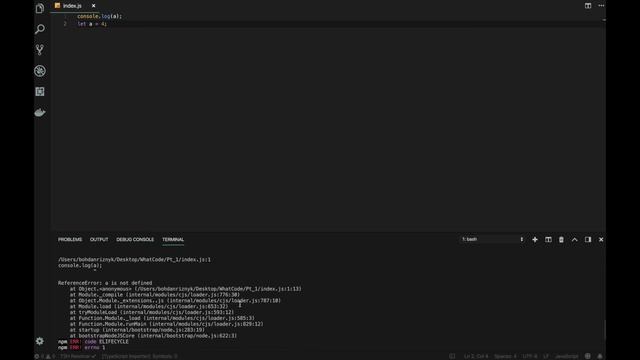Close the terminal panel

coord(601,240)
